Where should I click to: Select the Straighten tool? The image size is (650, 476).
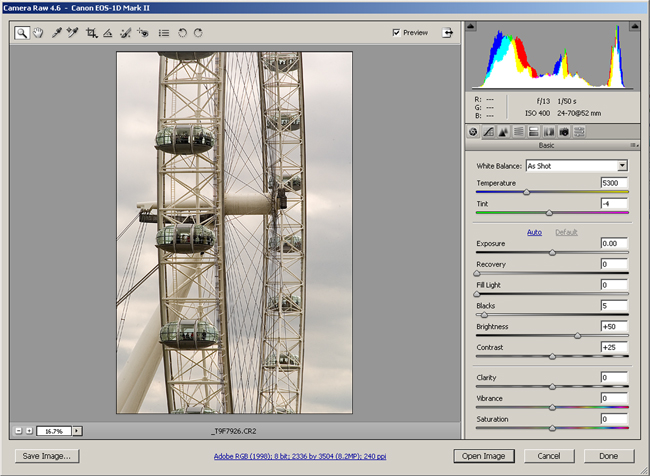pyautogui.click(x=108, y=33)
